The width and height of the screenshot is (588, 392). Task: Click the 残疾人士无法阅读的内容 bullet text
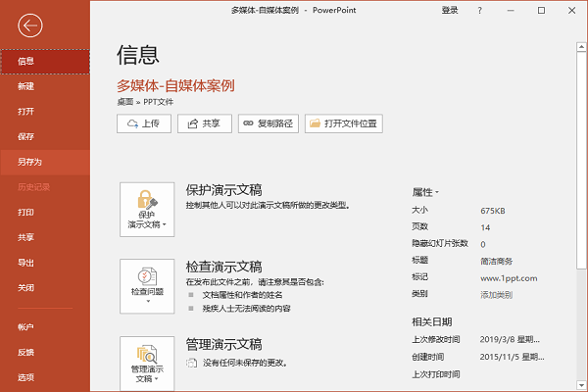click(x=246, y=309)
